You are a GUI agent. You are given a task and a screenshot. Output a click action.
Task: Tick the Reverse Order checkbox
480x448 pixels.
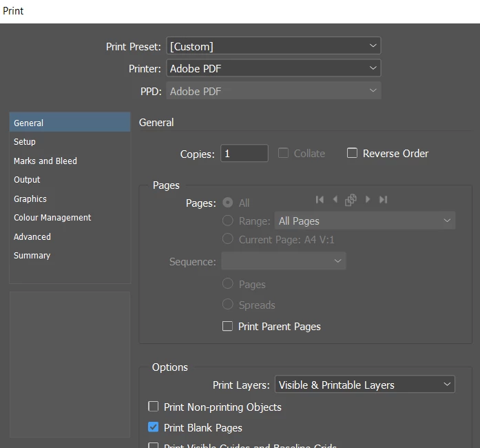click(x=352, y=152)
